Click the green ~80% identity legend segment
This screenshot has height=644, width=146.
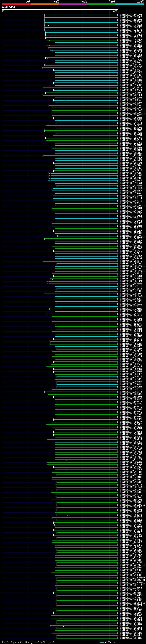pyautogui.click(x=101, y=4)
